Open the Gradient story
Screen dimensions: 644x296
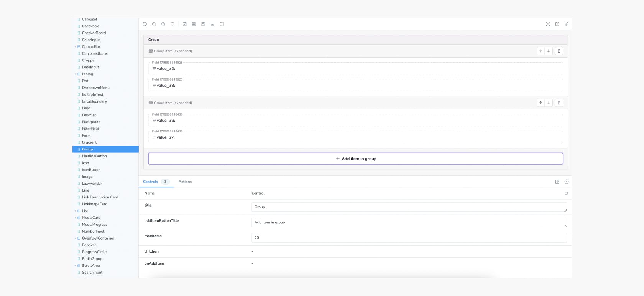[89, 142]
